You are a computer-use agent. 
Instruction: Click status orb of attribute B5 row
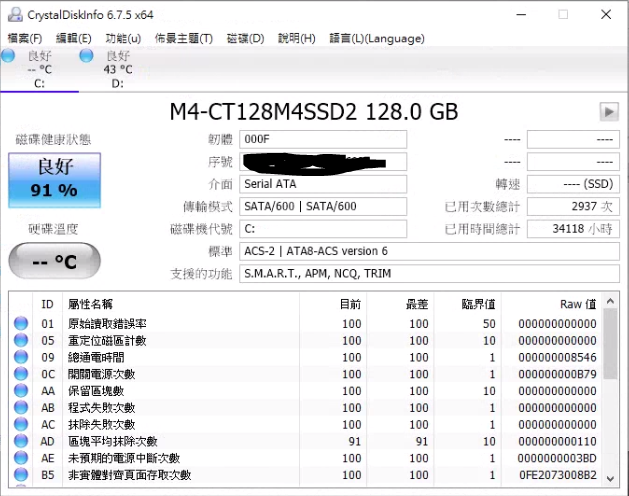pyautogui.click(x=21, y=475)
